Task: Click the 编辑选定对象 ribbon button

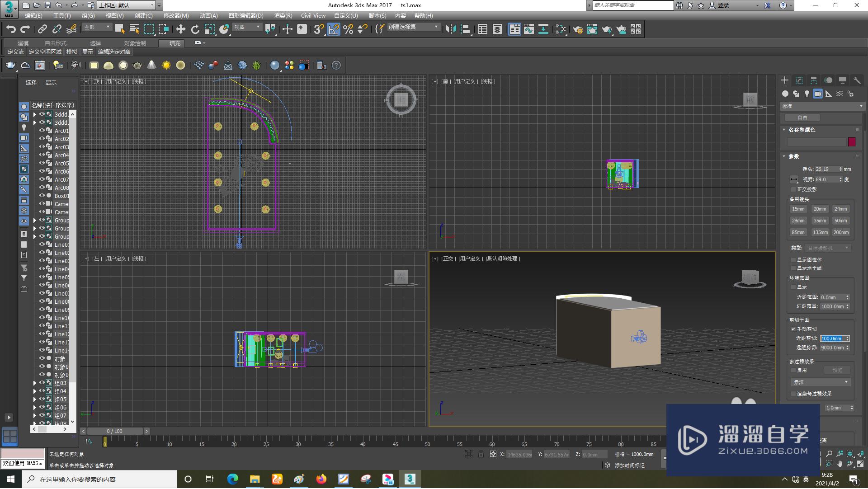Action: pos(114,52)
